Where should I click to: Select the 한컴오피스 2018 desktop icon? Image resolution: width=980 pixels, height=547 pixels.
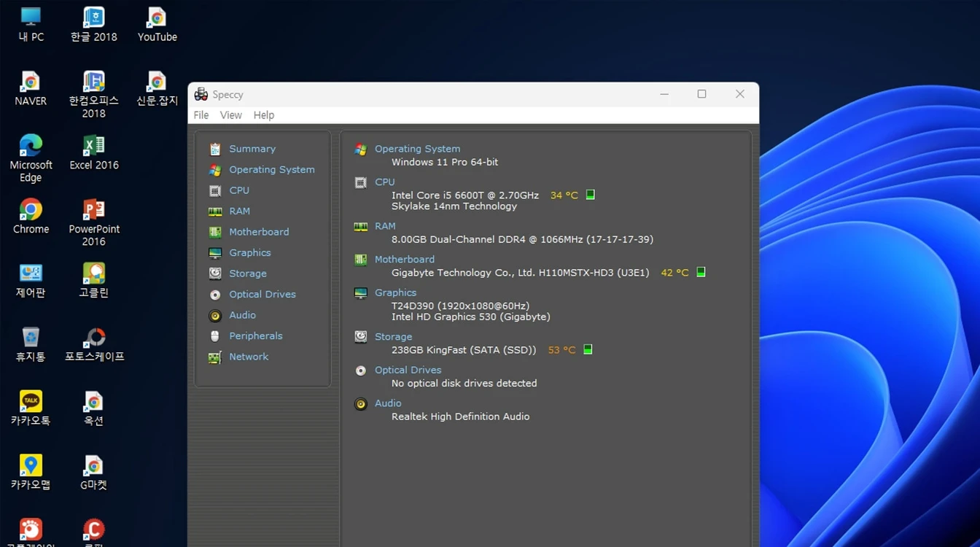93,94
